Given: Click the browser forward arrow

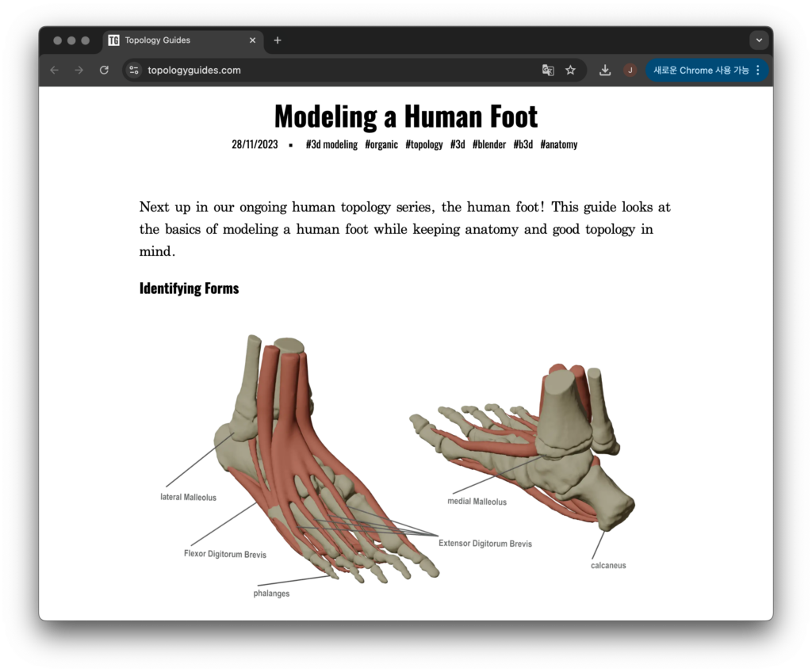Looking at the screenshot, I should (79, 71).
